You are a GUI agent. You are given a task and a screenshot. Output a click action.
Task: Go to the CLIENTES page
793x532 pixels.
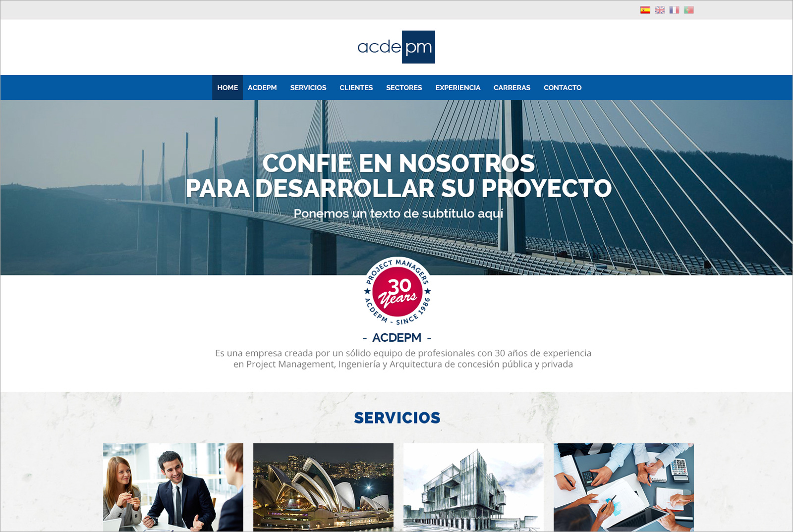pos(356,88)
